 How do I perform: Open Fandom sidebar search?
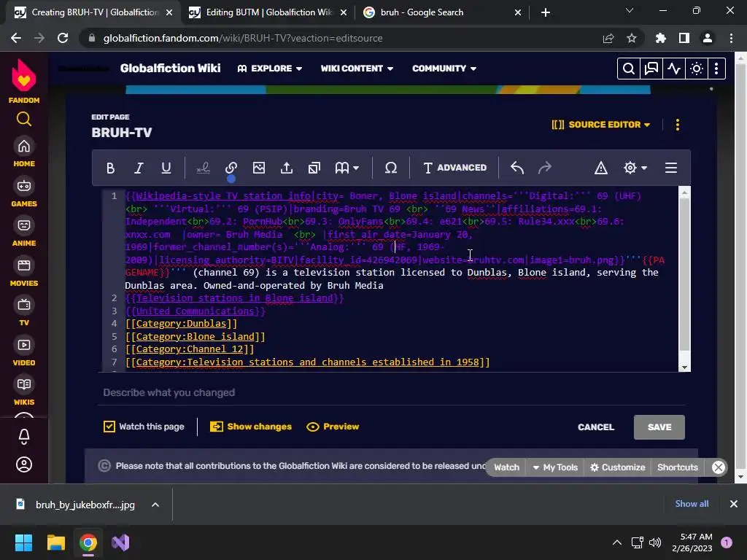24,119
